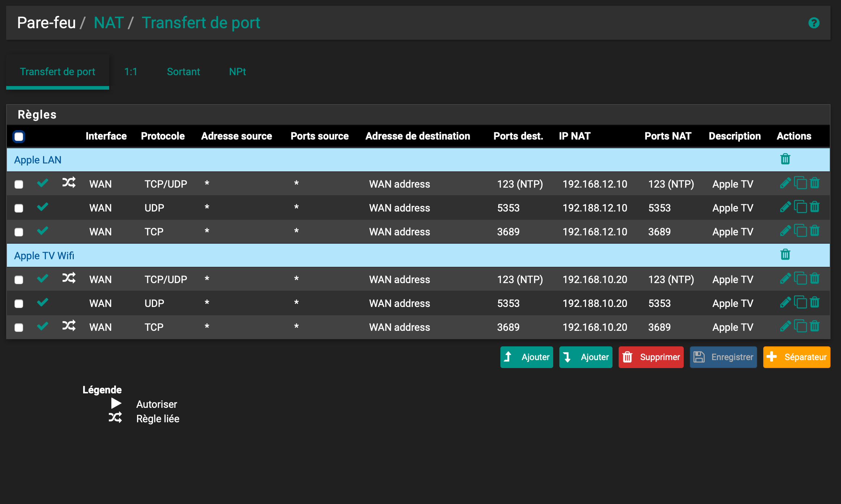Screen dimensions: 841x504
Task: Edit the 192.168.12.10 NTP rule
Action: tap(785, 183)
